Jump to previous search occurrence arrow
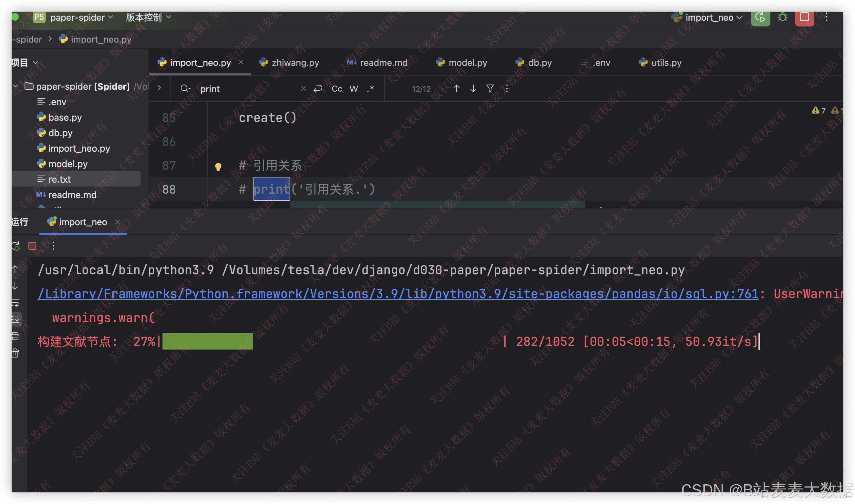Viewport: 855px width, 504px height. 456,89
